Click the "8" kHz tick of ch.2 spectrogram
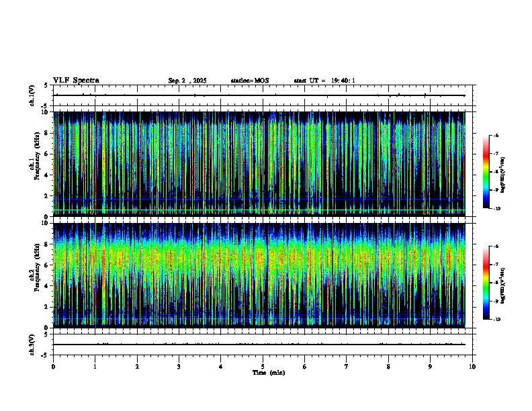Image resolution: width=532 pixels, height=411 pixels. [46, 244]
